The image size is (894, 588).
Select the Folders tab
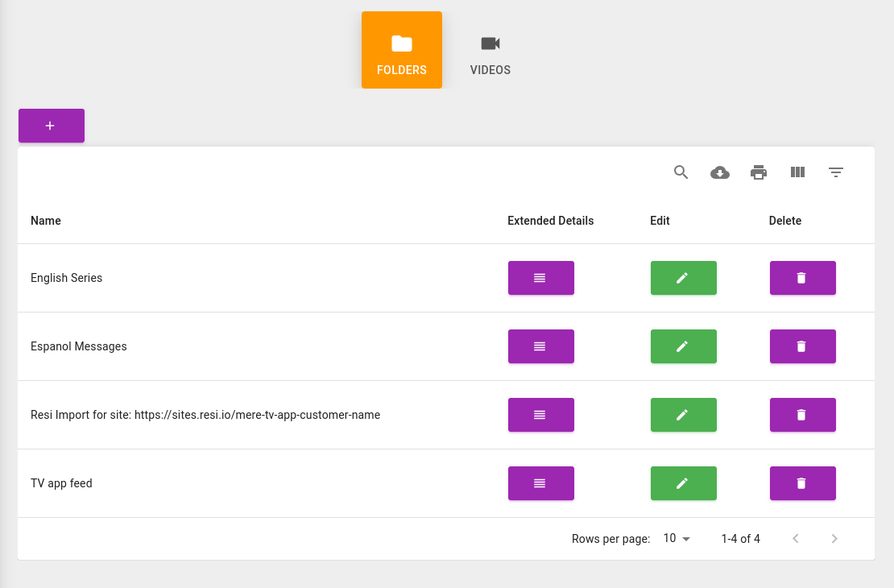tap(402, 50)
